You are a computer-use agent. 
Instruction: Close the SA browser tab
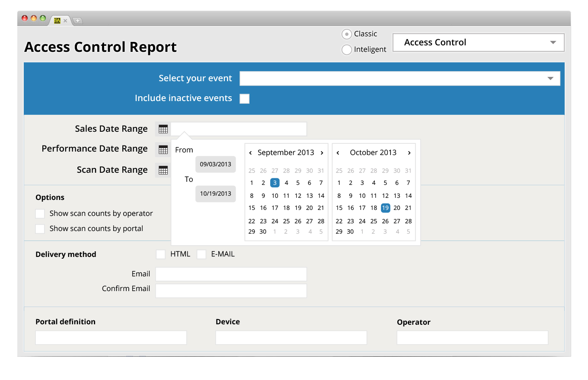[65, 20]
